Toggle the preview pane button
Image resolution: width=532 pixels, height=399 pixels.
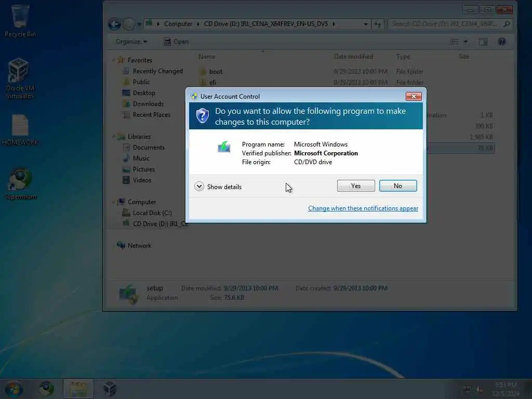tap(483, 42)
